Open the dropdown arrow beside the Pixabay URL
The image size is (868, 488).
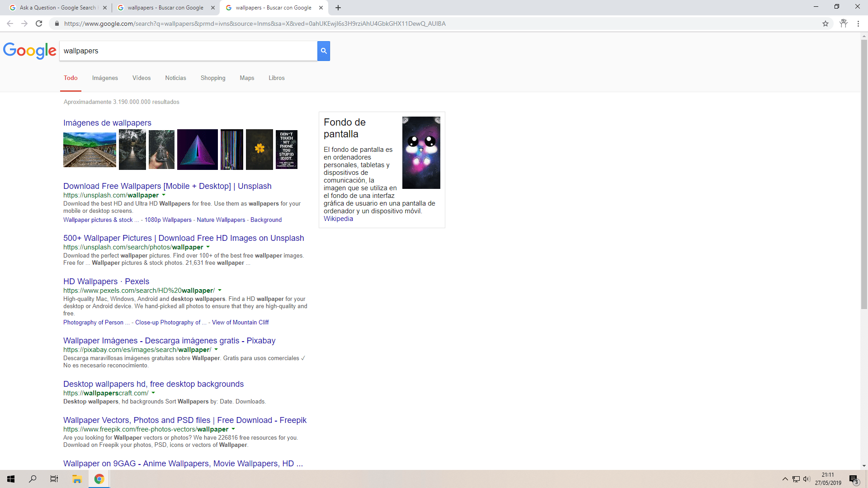(x=217, y=349)
